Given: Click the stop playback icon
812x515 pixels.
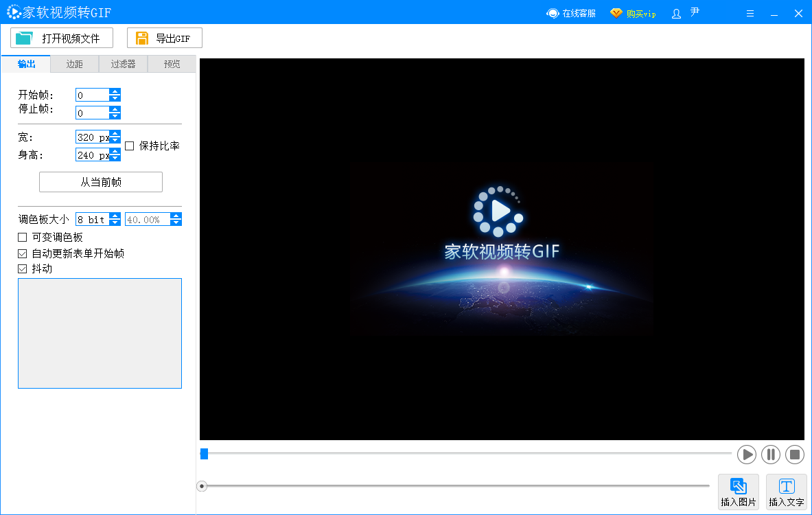Looking at the screenshot, I should pos(794,454).
